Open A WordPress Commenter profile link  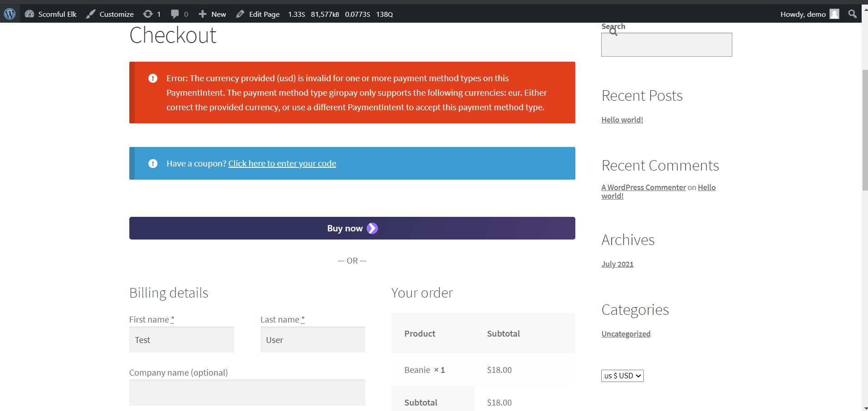(643, 187)
